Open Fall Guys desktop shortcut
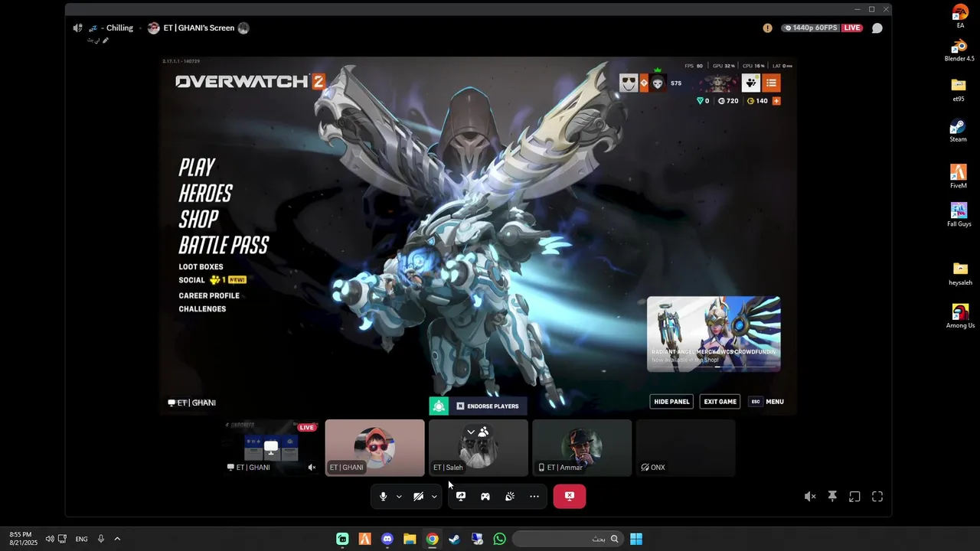Screen dimensions: 980x551 click(959, 215)
